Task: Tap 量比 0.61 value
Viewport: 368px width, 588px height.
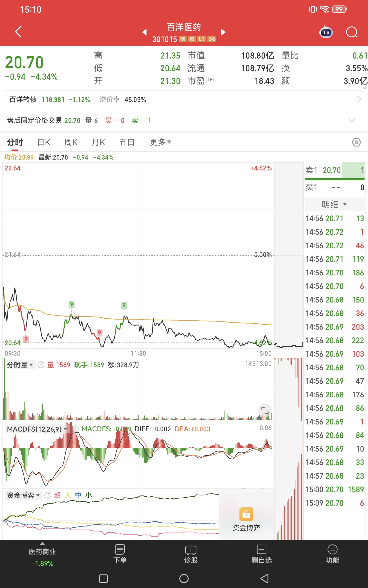Action: point(360,56)
